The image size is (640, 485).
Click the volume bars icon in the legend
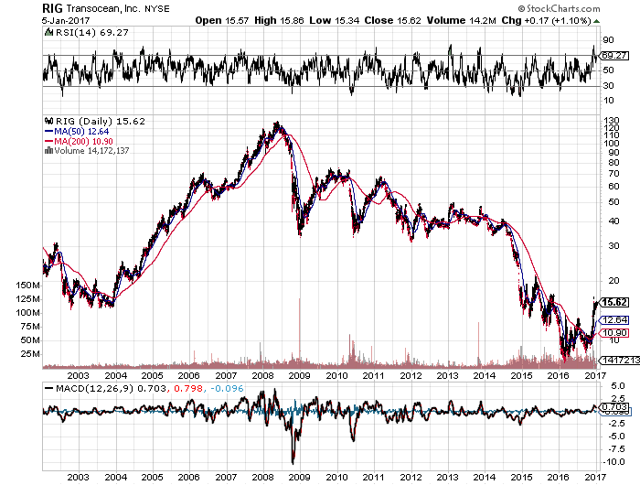49,151
